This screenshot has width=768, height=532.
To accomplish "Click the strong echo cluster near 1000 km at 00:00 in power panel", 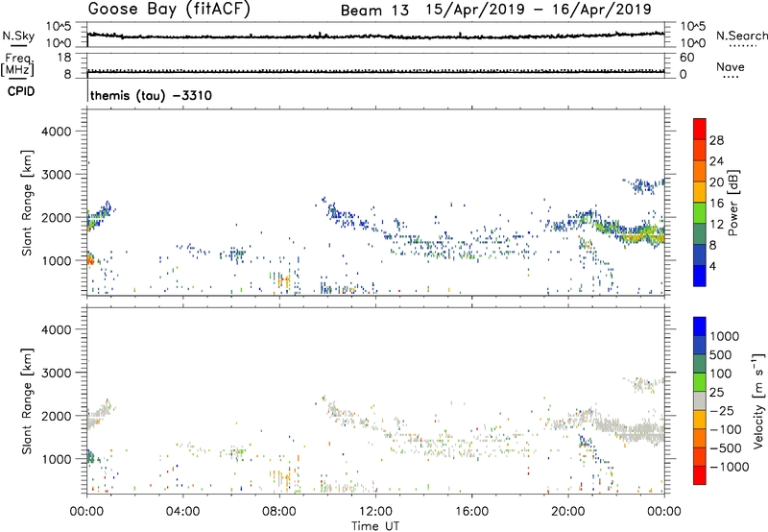I will [x=90, y=258].
